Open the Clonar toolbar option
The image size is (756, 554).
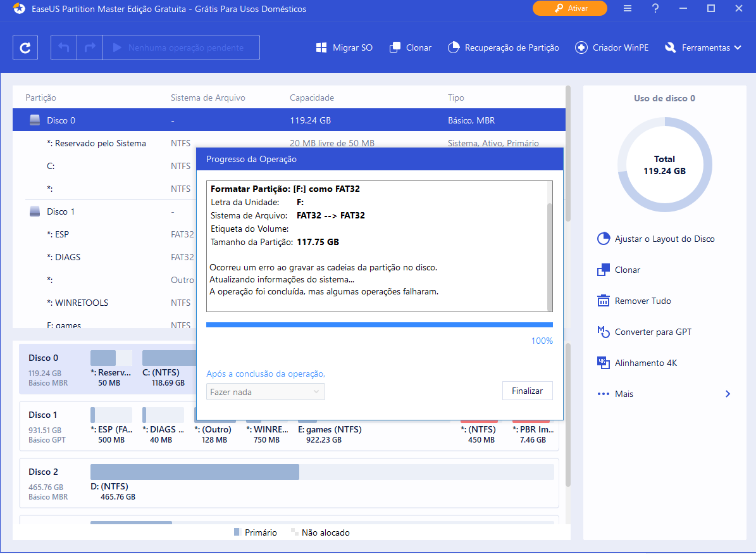click(x=411, y=47)
